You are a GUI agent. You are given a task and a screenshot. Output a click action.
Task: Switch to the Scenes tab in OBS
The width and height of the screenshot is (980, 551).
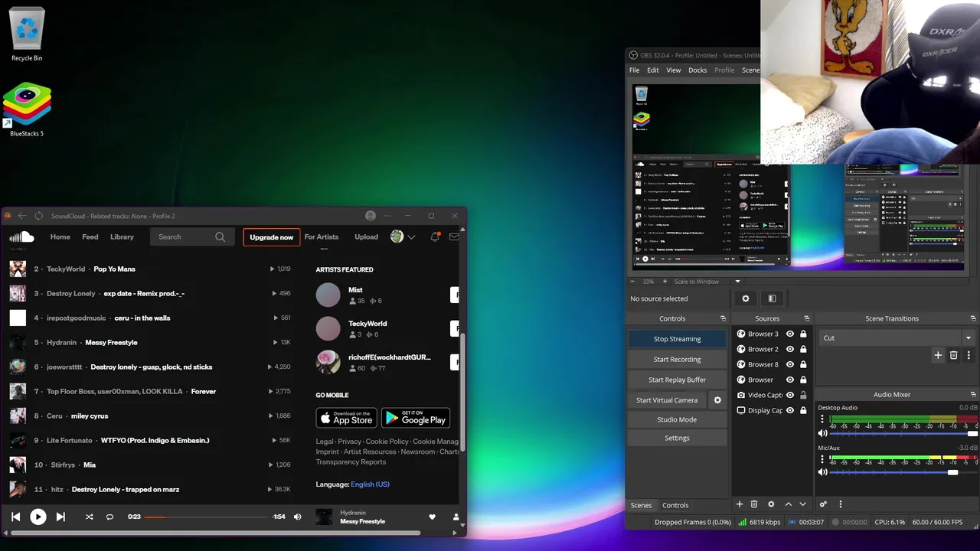pos(641,505)
